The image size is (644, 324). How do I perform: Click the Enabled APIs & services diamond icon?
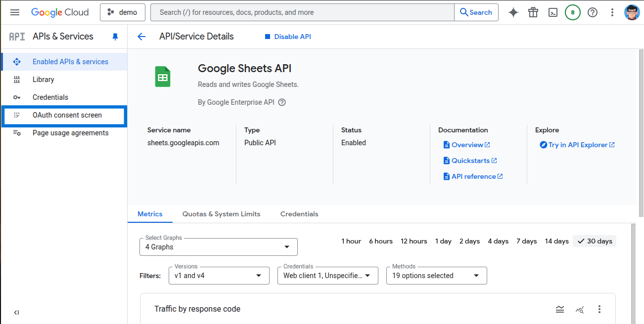(17, 62)
